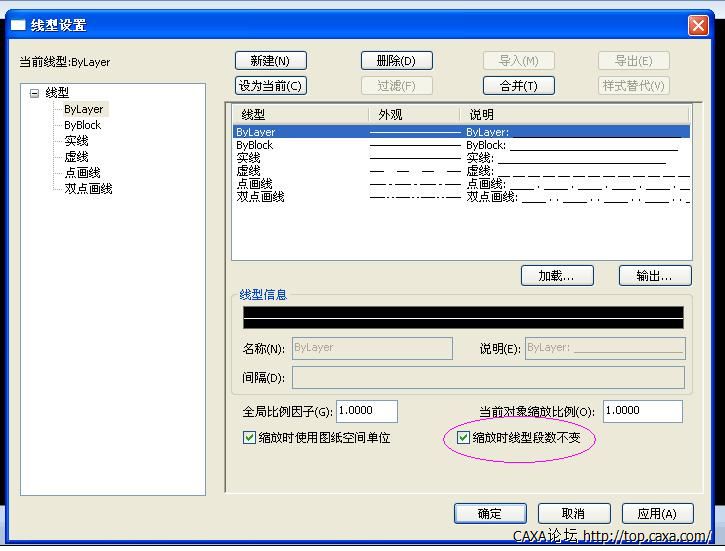Click the 加载... button
This screenshot has height=551, width=725.
tap(557, 276)
